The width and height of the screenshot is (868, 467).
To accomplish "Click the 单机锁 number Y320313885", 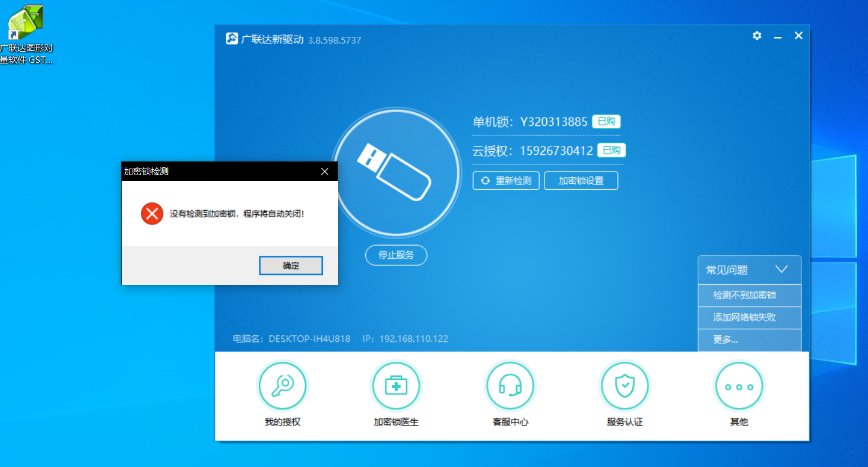I will coord(554,122).
